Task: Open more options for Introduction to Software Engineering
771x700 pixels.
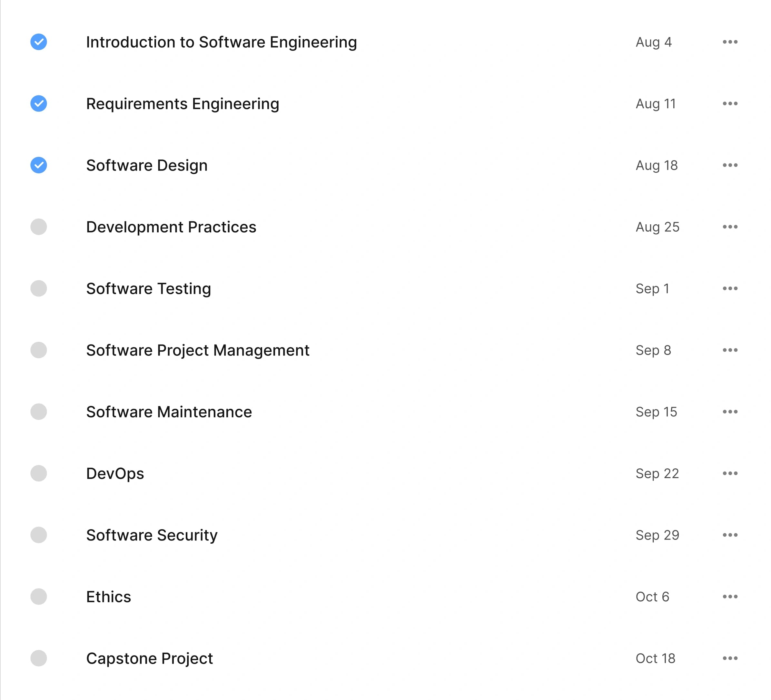Action: pos(730,42)
